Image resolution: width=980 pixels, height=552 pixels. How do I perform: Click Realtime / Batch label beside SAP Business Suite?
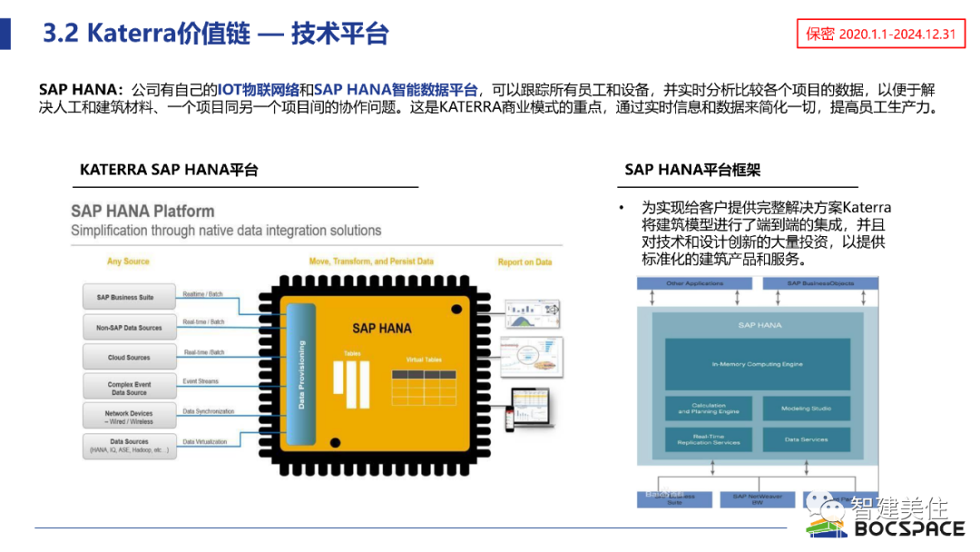point(202,294)
